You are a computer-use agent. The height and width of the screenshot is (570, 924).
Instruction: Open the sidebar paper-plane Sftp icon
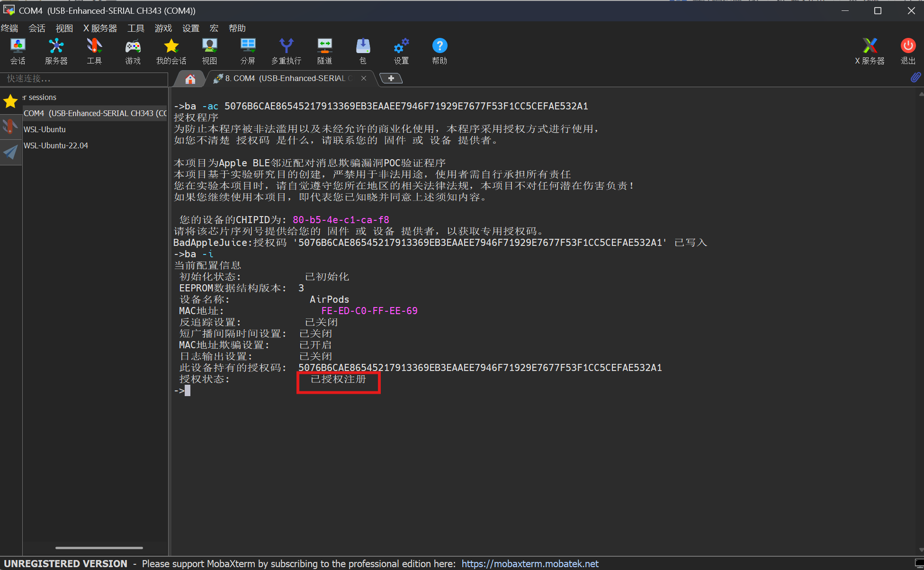[10, 152]
